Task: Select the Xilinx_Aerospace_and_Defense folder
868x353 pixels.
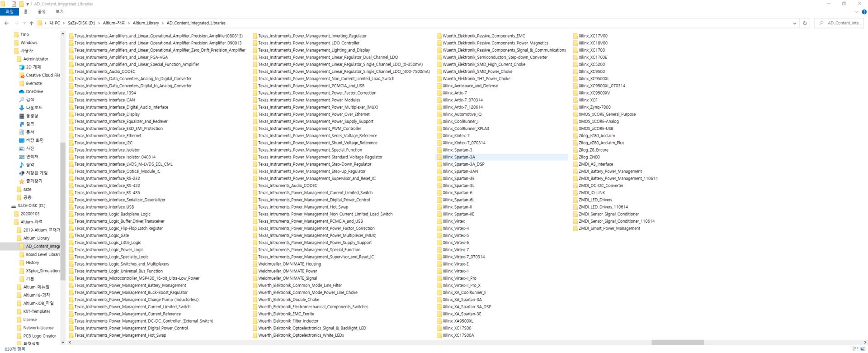Action: click(x=467, y=86)
